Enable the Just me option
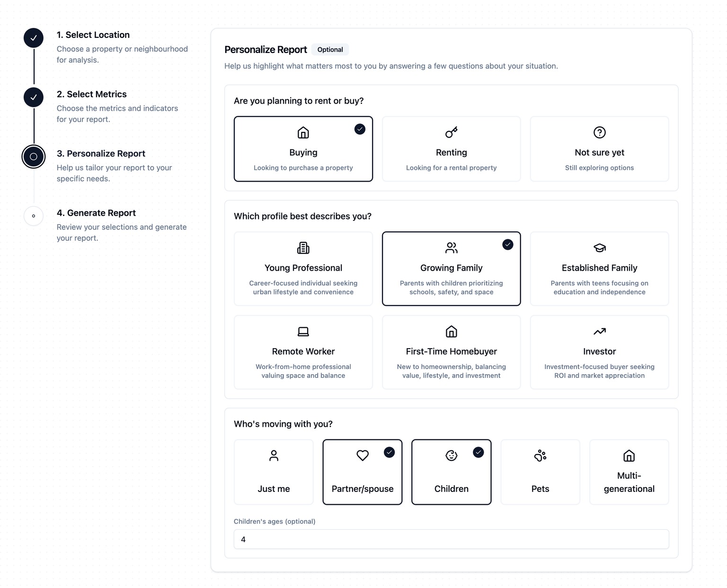727x588 pixels. (274, 472)
